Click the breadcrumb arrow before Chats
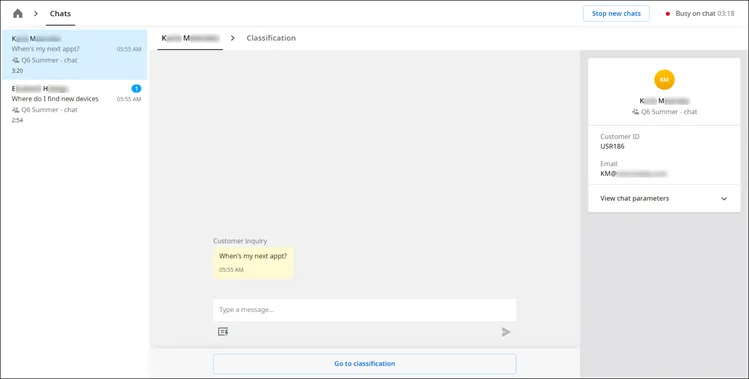749x379 pixels. point(36,13)
